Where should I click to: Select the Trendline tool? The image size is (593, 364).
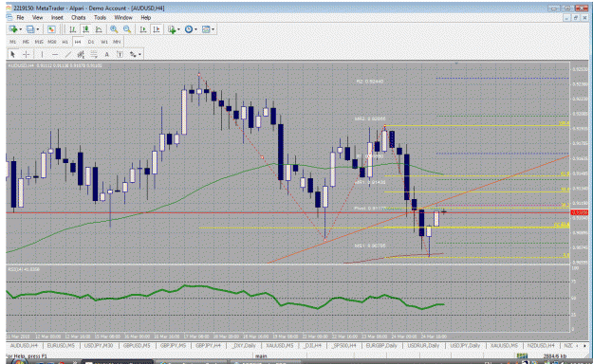click(68, 54)
